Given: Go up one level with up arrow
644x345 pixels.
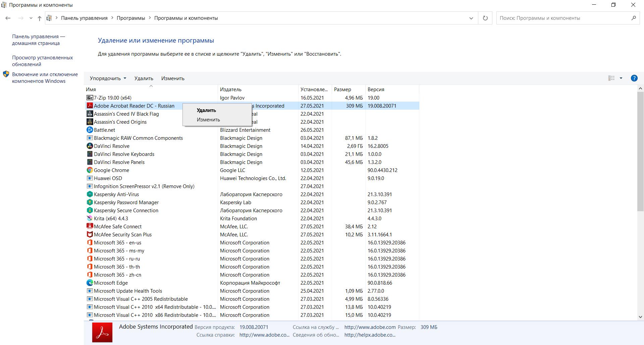Looking at the screenshot, I should pos(40,18).
